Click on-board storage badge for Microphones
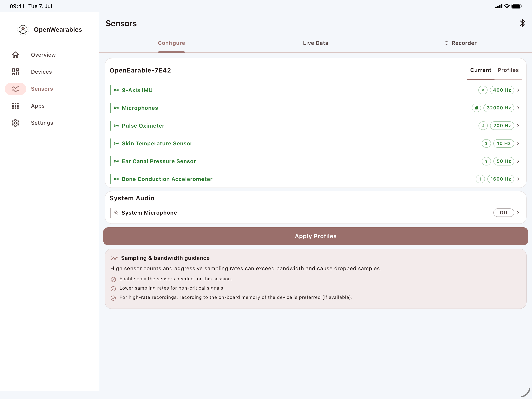This screenshot has width=532, height=399. pos(476,108)
